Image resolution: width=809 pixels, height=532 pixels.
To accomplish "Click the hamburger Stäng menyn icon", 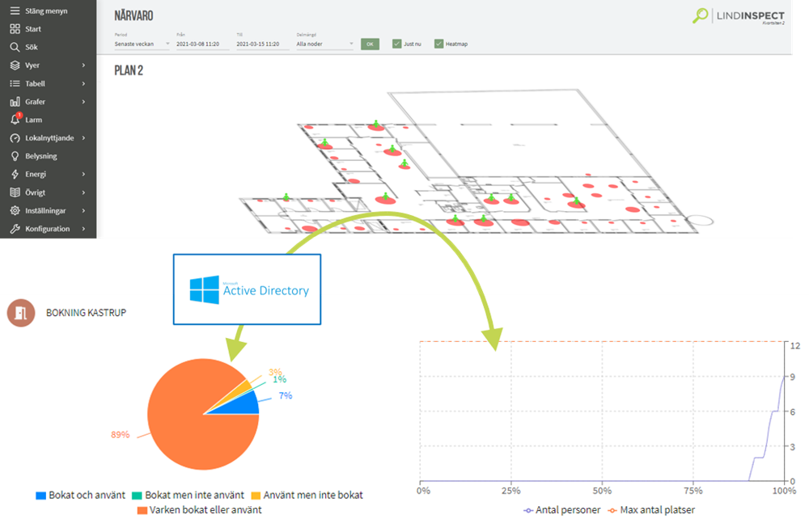I will (15, 11).
